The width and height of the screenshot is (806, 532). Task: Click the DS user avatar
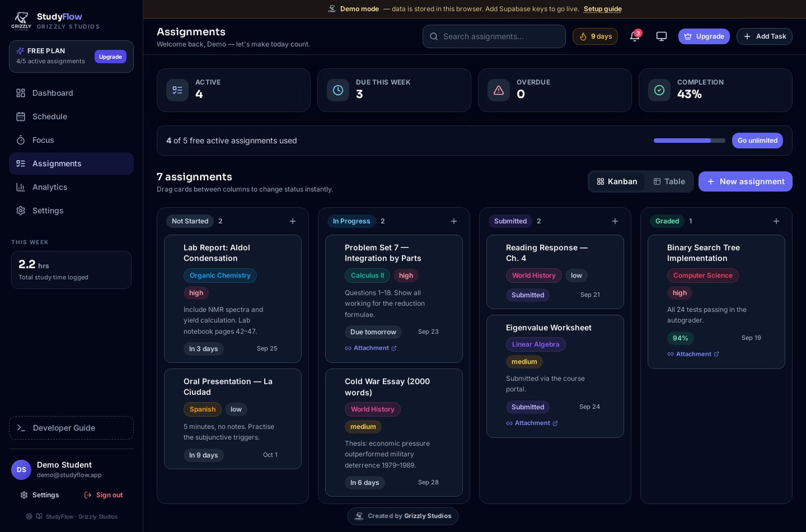[21, 470]
